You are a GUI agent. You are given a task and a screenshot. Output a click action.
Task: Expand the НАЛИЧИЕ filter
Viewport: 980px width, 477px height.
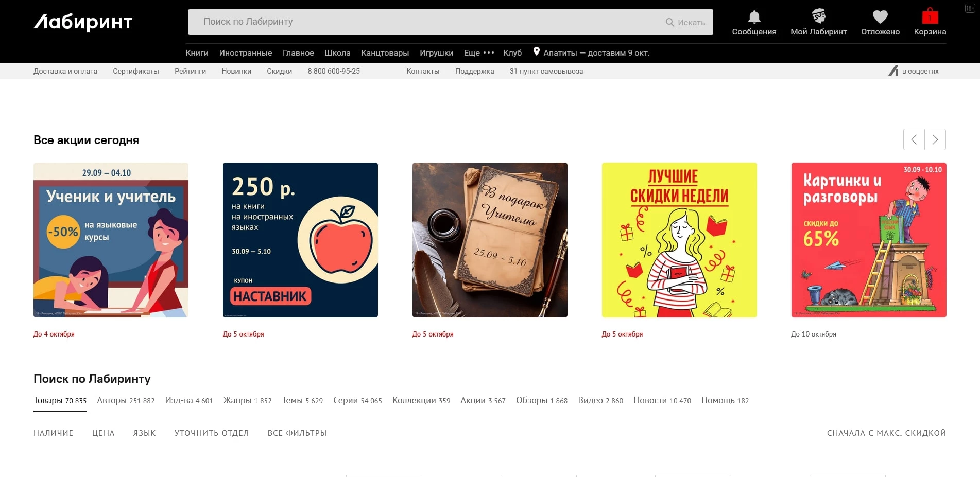[x=54, y=433]
